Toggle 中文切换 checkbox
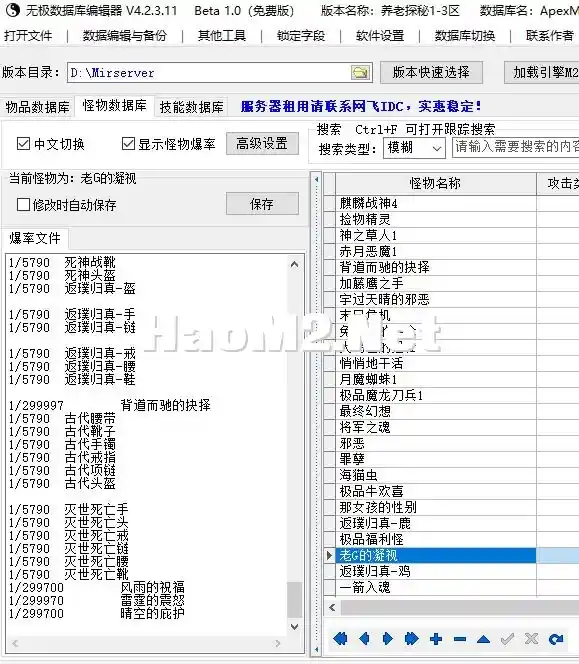 23,144
